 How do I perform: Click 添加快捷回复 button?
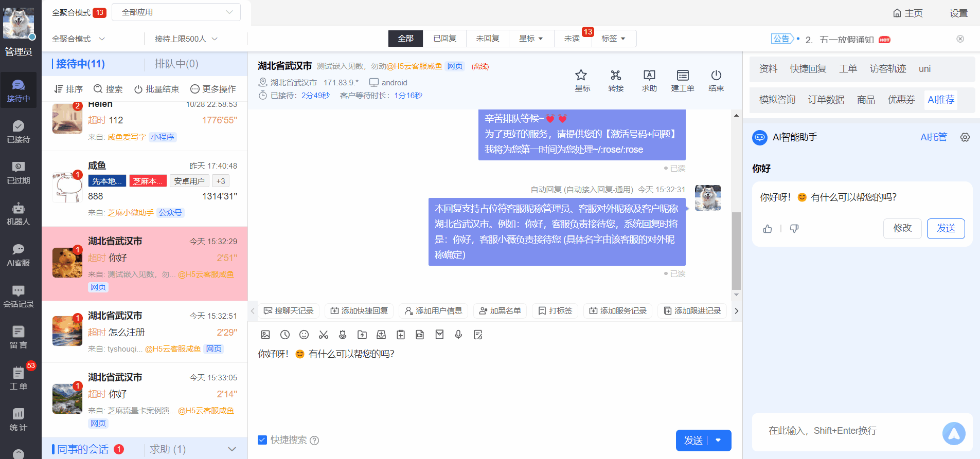[x=359, y=311]
